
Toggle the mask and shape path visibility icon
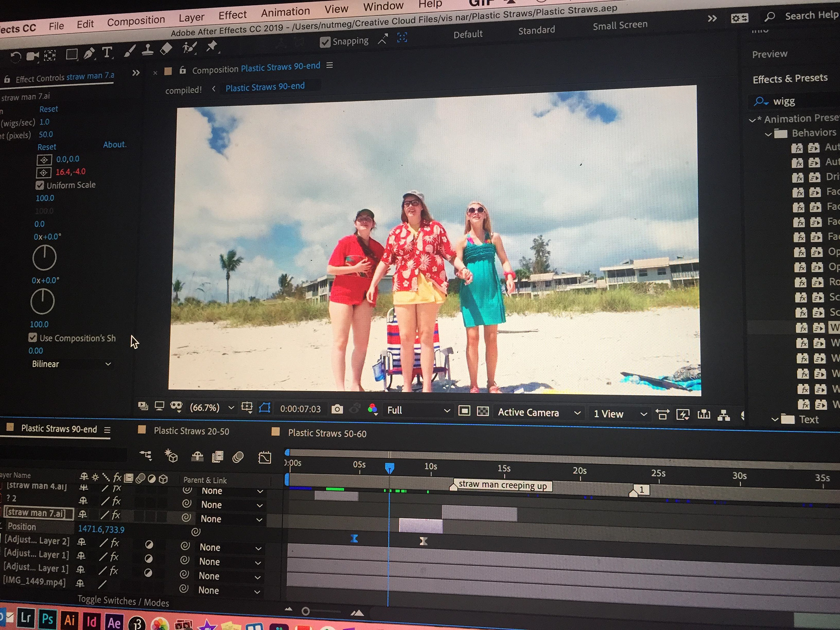tap(265, 408)
